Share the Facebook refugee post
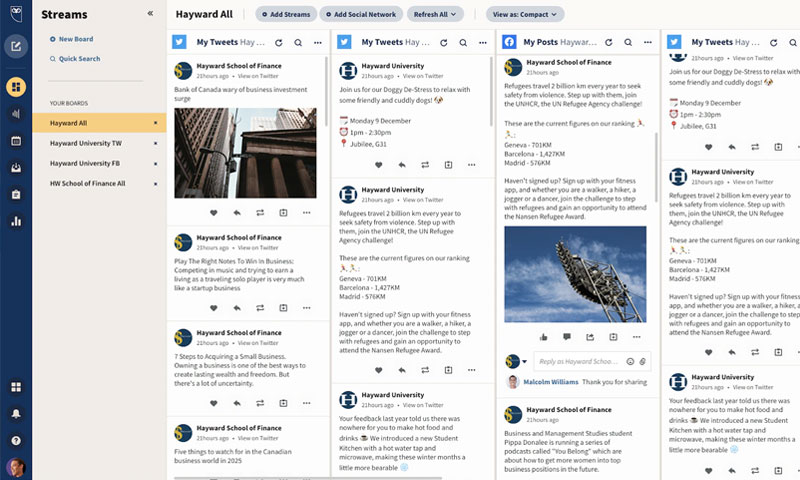The image size is (800, 480). click(590, 337)
